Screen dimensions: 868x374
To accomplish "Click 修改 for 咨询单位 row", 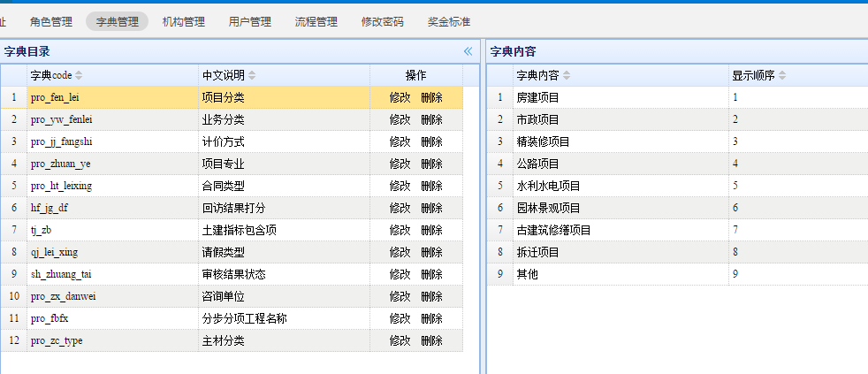I will 400,296.
